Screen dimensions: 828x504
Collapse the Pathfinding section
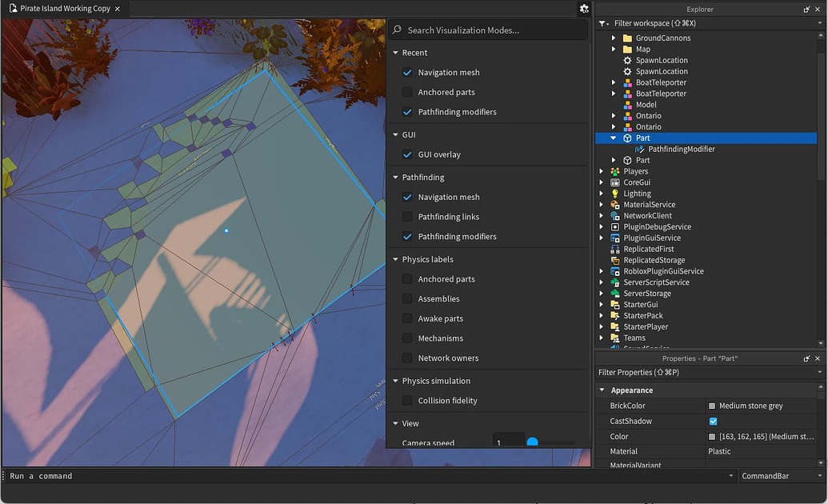click(x=394, y=177)
